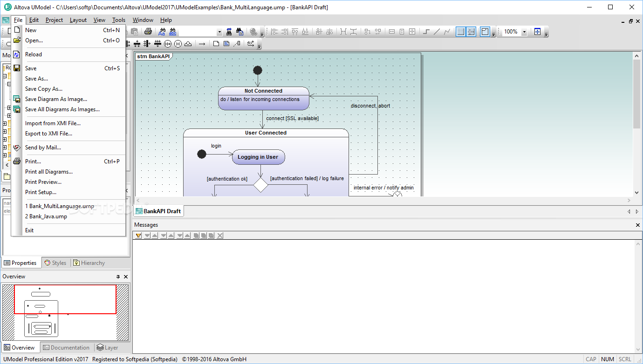Click the Print icon in the toolbar
This screenshot has width=643, height=364.
tap(148, 32)
